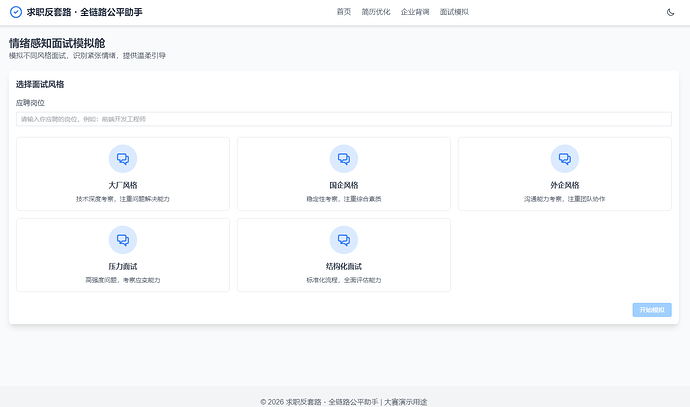690x407 pixels.
Task: Select 压力面试 description 高强度问题
Action: coord(123,280)
